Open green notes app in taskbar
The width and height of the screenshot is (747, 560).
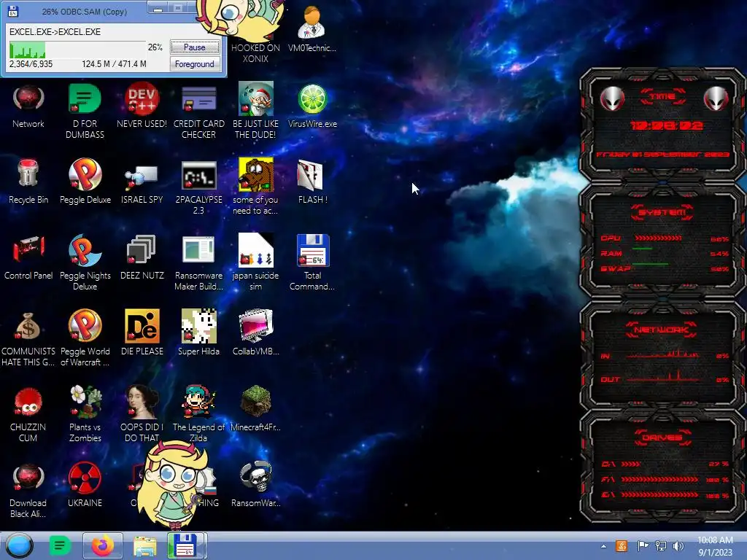tap(60, 545)
